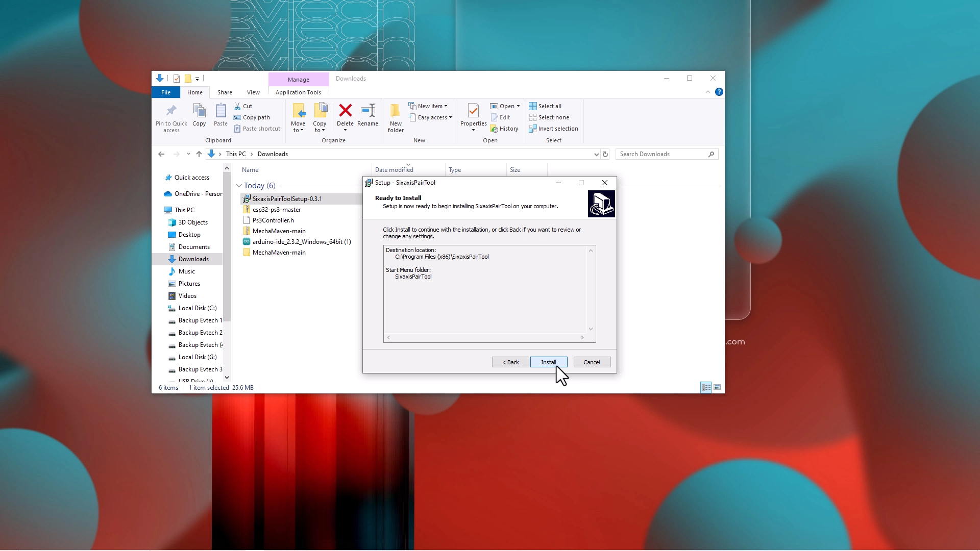The height and width of the screenshot is (551, 980).
Task: Click Paste shortcut in the ribbon
Action: [257, 129]
